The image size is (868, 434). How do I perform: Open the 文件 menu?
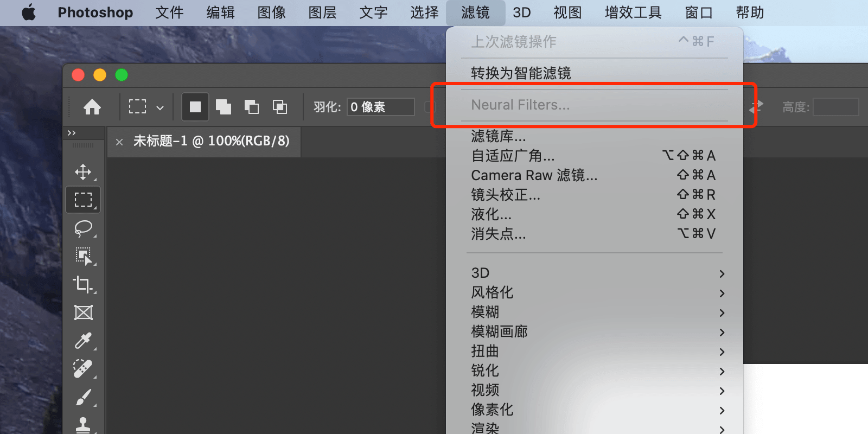(x=170, y=12)
